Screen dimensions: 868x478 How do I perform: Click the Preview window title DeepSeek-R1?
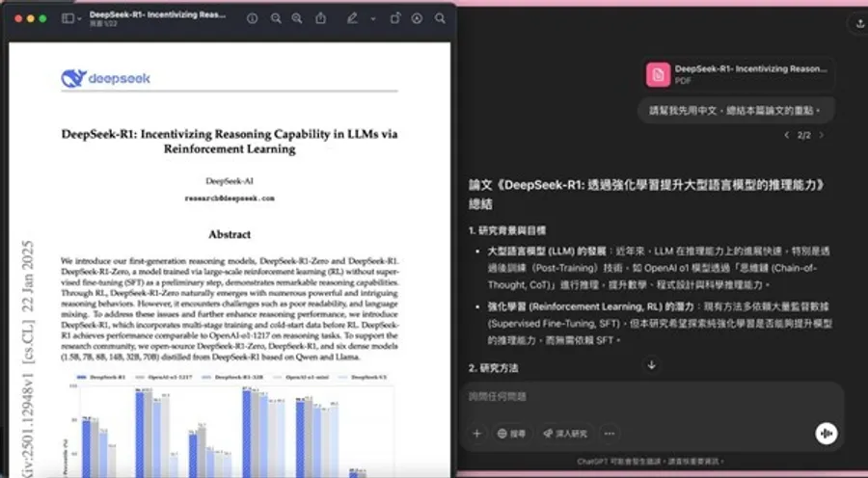pos(158,14)
